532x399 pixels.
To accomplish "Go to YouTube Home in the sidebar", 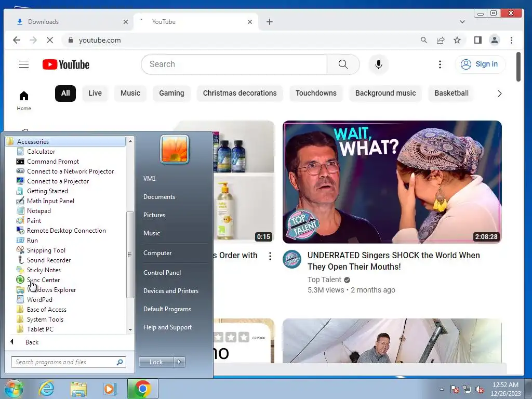I will 24,101.
